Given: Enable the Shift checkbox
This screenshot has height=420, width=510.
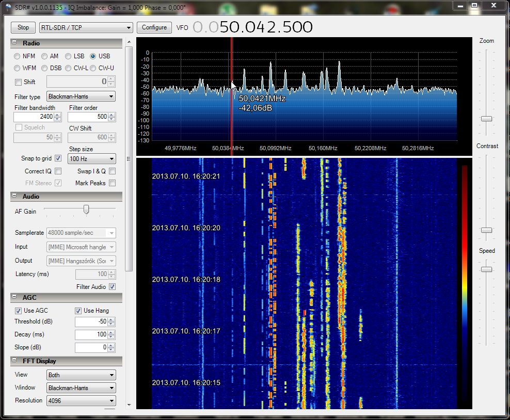Looking at the screenshot, I should [18, 82].
